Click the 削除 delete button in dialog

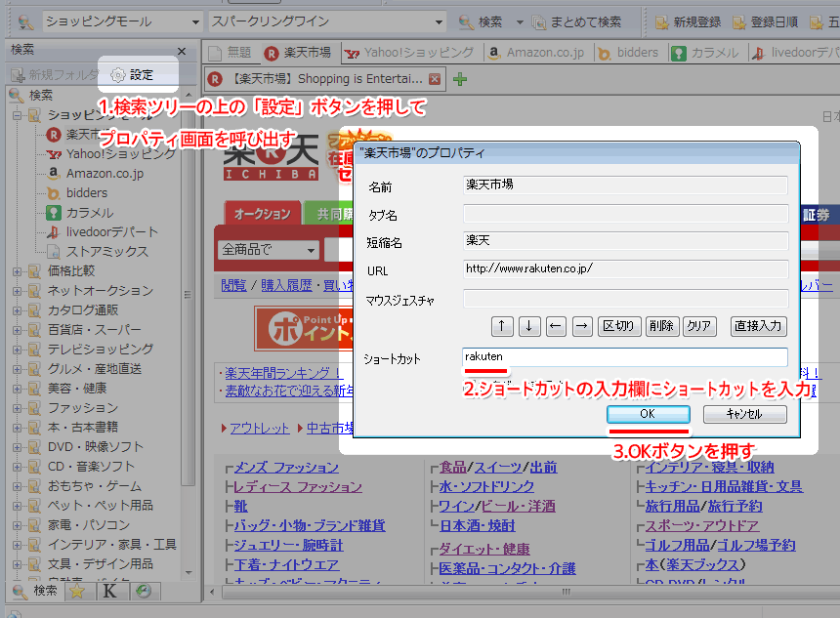[x=662, y=326]
